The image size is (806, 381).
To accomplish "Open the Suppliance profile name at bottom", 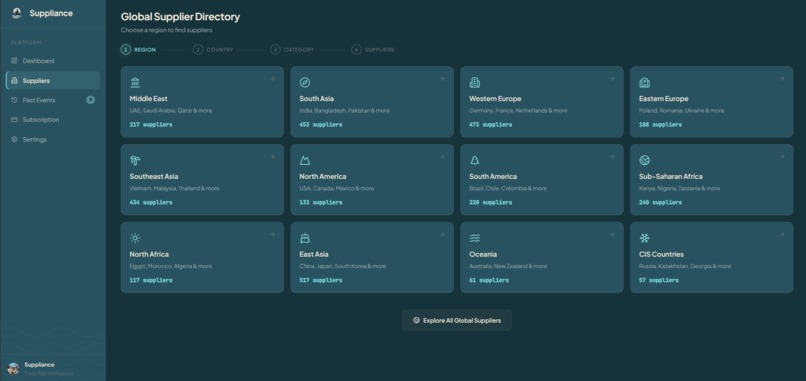I will (x=39, y=365).
